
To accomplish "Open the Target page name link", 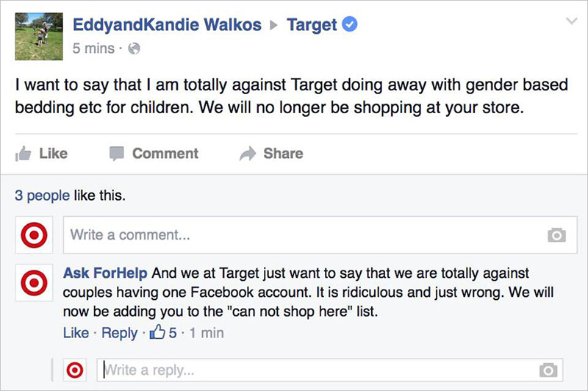I will [x=312, y=25].
